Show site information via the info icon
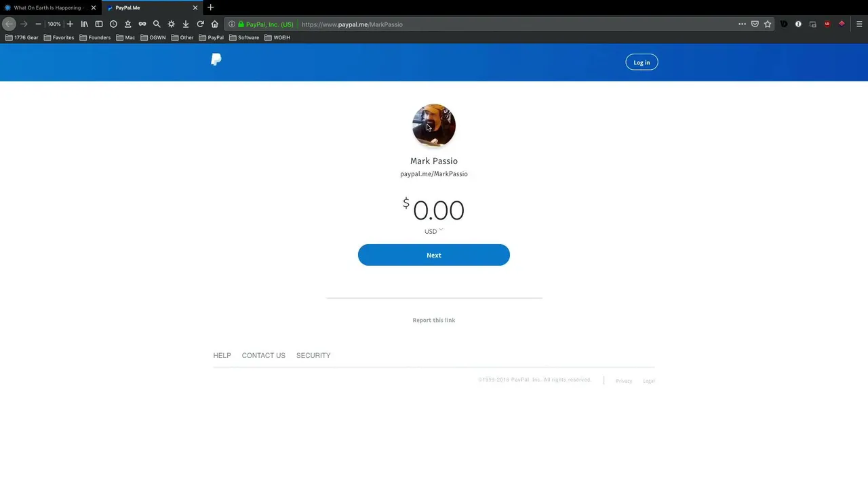This screenshot has width=868, height=488. point(232,24)
